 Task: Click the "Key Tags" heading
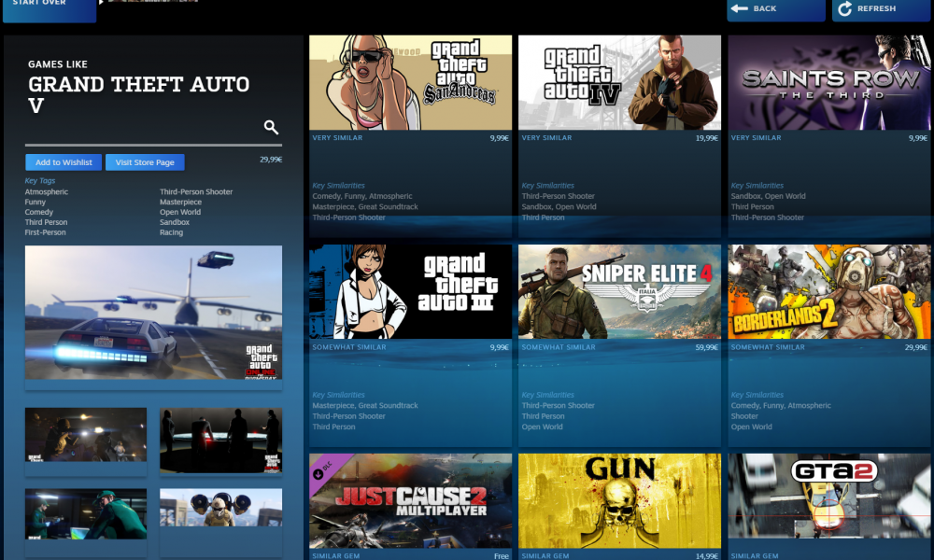tap(40, 181)
